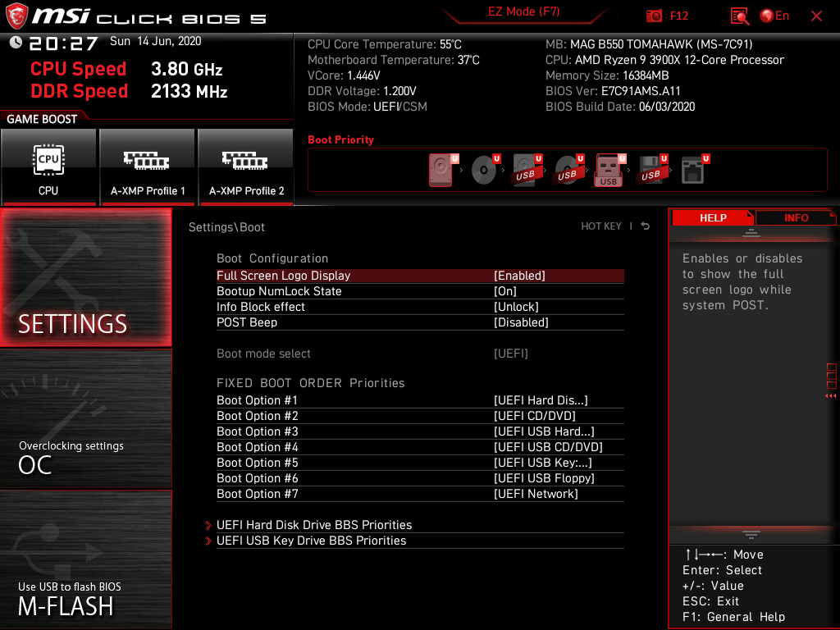The height and width of the screenshot is (630, 840).
Task: Toggle the GAME BOOST CPU button
Action: 48,167
